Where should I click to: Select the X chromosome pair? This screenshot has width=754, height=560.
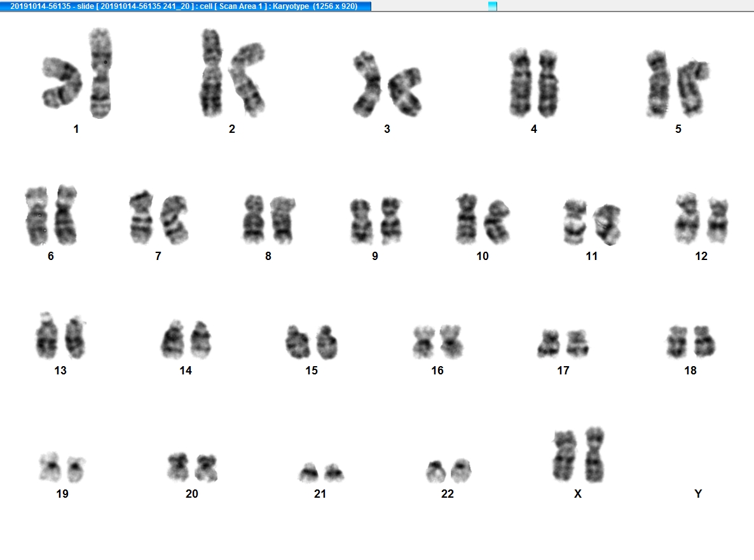pos(579,454)
